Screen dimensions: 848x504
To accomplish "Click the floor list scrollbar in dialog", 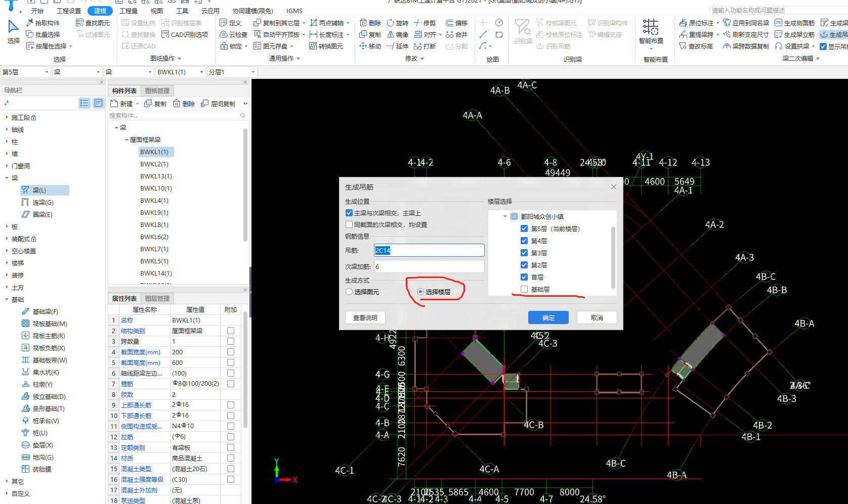I will tap(613, 257).
